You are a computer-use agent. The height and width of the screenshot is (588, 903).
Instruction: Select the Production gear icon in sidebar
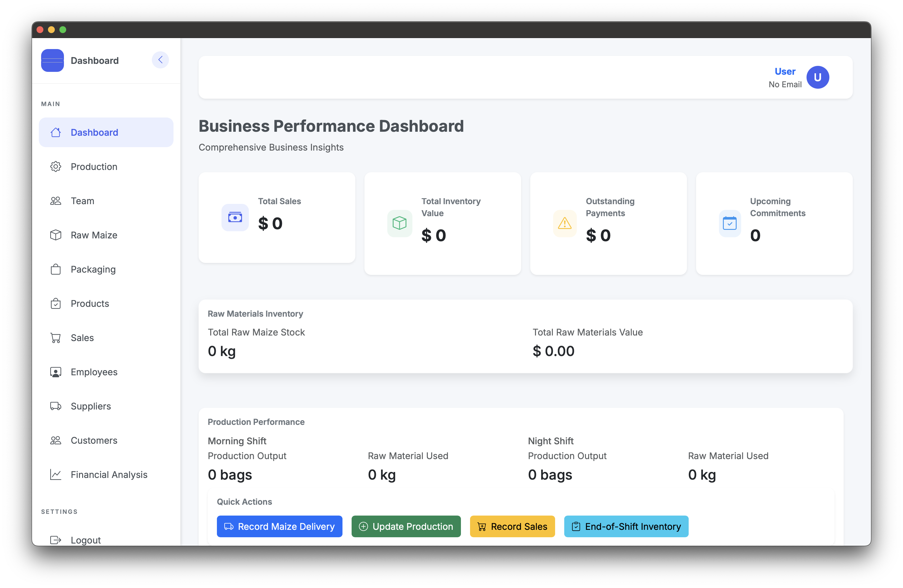point(55,167)
